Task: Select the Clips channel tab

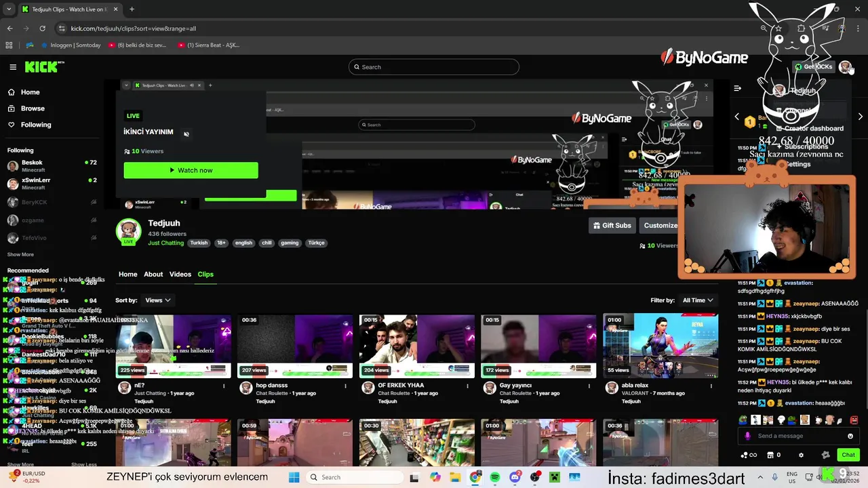Action: point(205,274)
